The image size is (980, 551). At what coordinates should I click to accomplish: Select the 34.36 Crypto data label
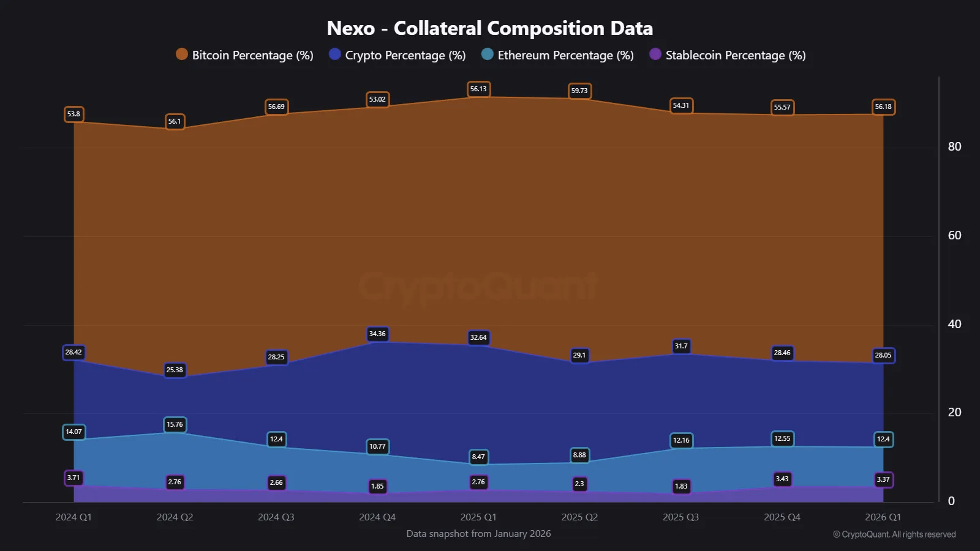point(377,334)
